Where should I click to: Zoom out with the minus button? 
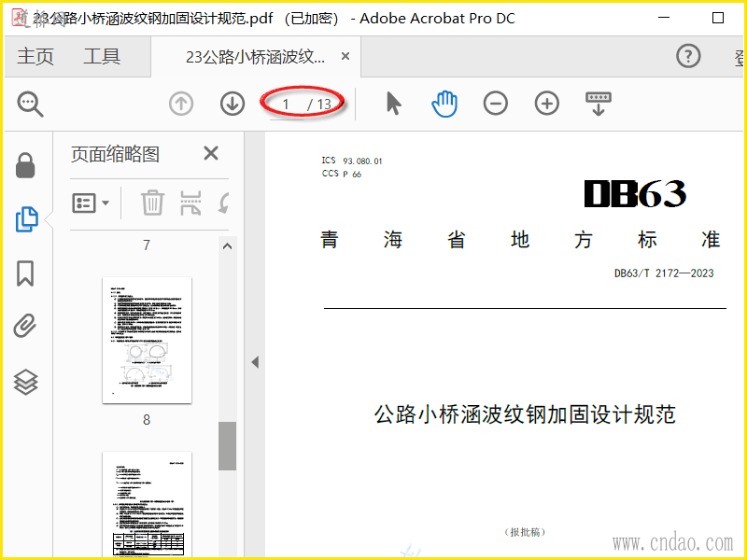(x=496, y=104)
